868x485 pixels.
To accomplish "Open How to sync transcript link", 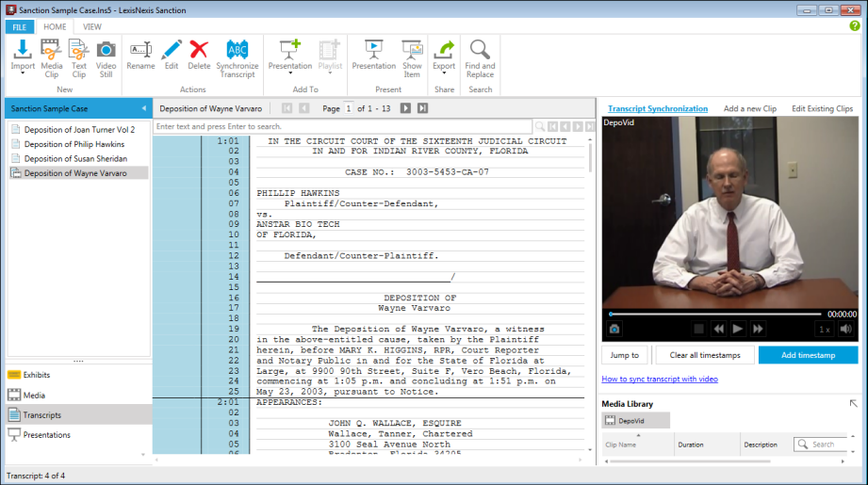I will click(660, 379).
